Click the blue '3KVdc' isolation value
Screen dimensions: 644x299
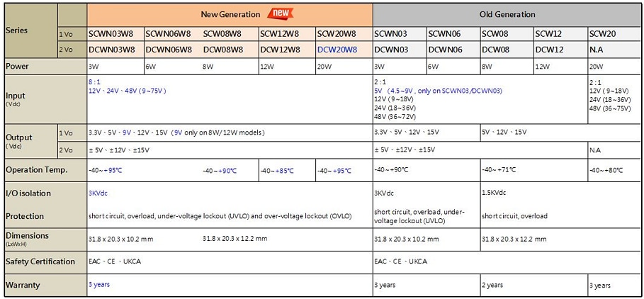click(98, 192)
